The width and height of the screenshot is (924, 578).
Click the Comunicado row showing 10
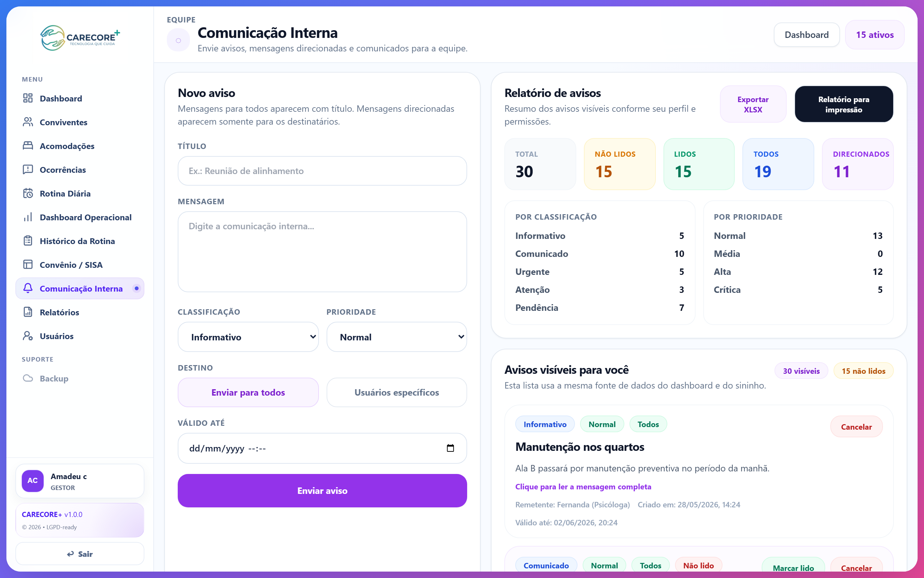(599, 253)
